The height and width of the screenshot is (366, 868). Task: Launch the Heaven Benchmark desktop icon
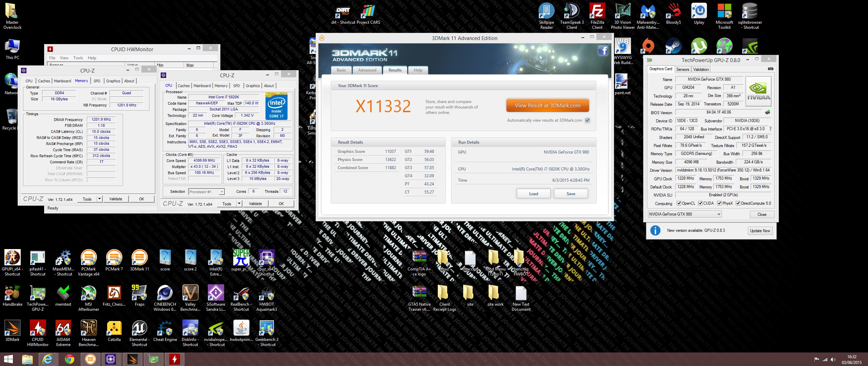click(x=88, y=333)
